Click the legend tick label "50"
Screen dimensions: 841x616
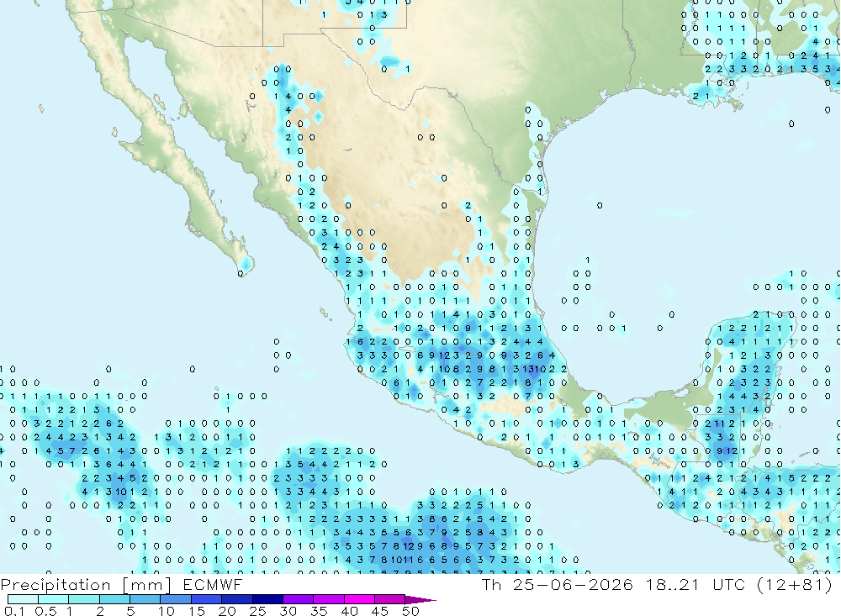coord(411,611)
